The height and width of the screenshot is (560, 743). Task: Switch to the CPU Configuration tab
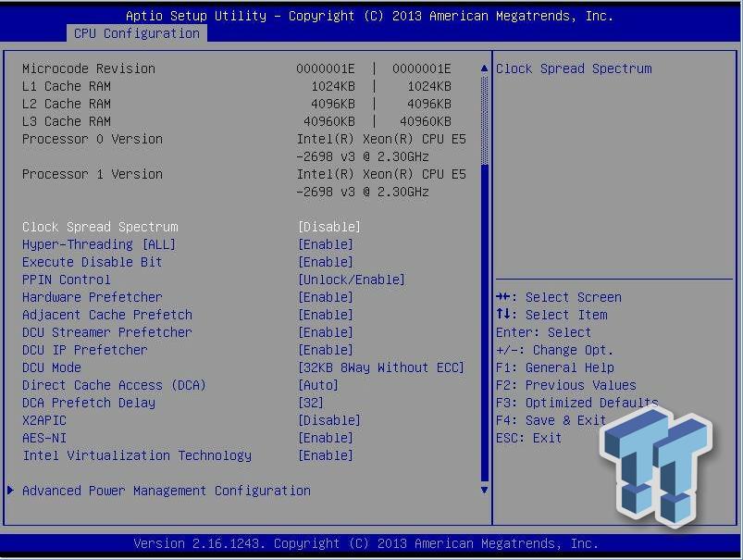[135, 33]
